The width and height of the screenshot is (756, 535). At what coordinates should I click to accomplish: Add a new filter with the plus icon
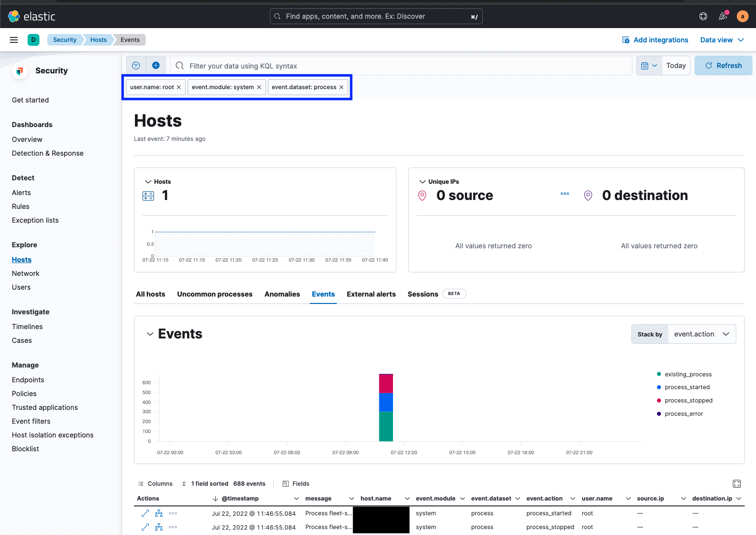coord(156,66)
